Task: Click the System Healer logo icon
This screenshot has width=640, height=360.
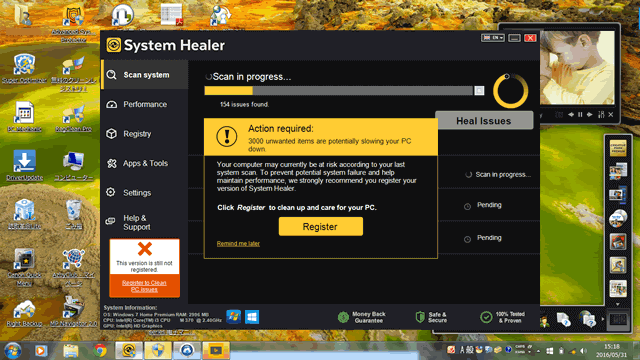Action: [113, 45]
